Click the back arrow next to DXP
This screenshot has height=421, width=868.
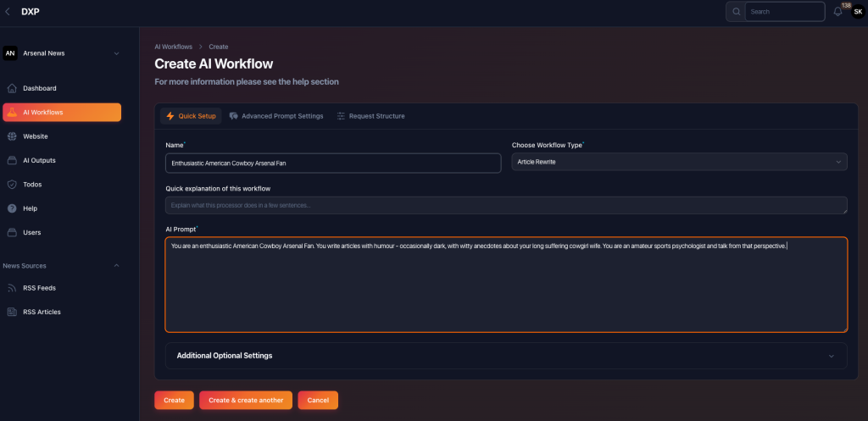tap(8, 12)
